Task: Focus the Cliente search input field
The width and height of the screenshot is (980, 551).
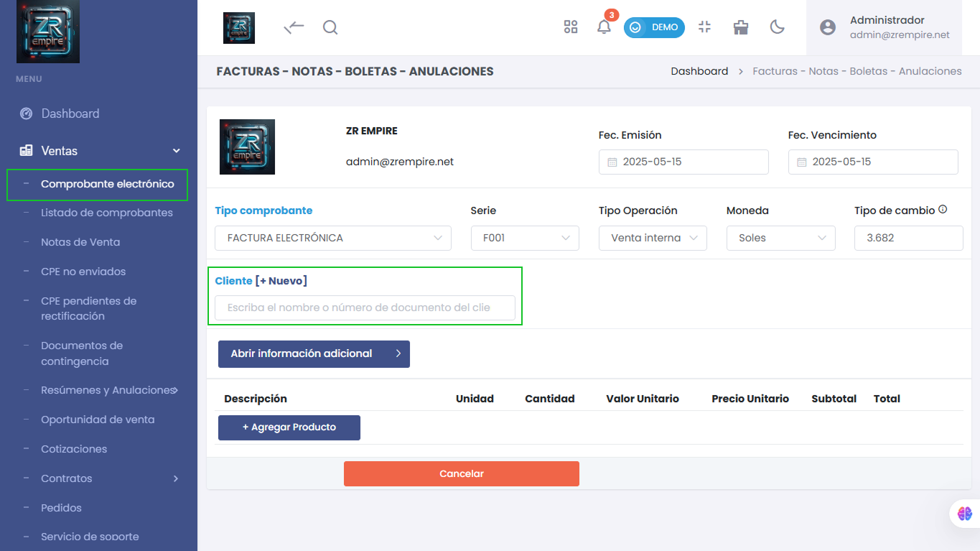Action: click(365, 307)
